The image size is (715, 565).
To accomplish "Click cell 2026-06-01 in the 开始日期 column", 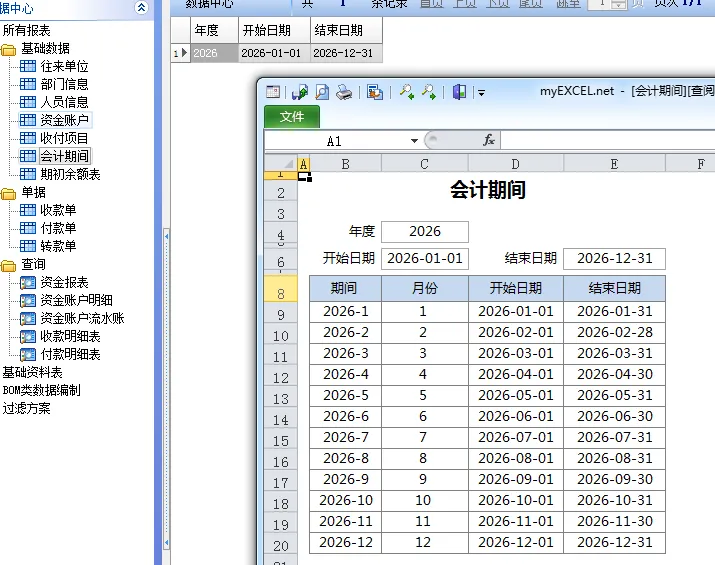I will pos(516,416).
